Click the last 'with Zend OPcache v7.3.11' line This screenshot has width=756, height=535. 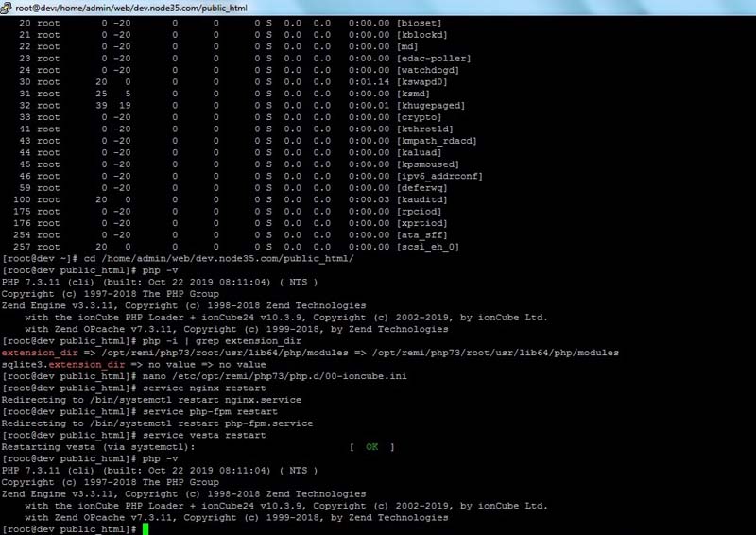pos(237,518)
